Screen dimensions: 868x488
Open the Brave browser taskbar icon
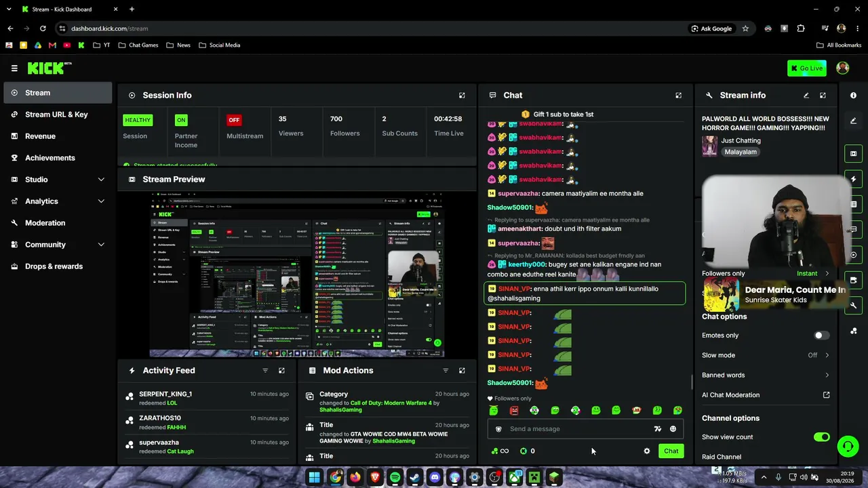pos(375,477)
